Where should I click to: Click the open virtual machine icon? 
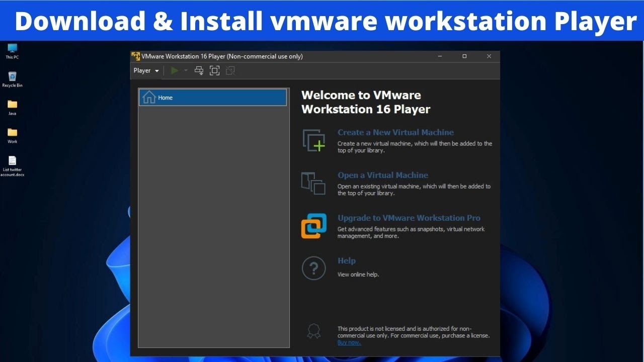click(x=313, y=183)
